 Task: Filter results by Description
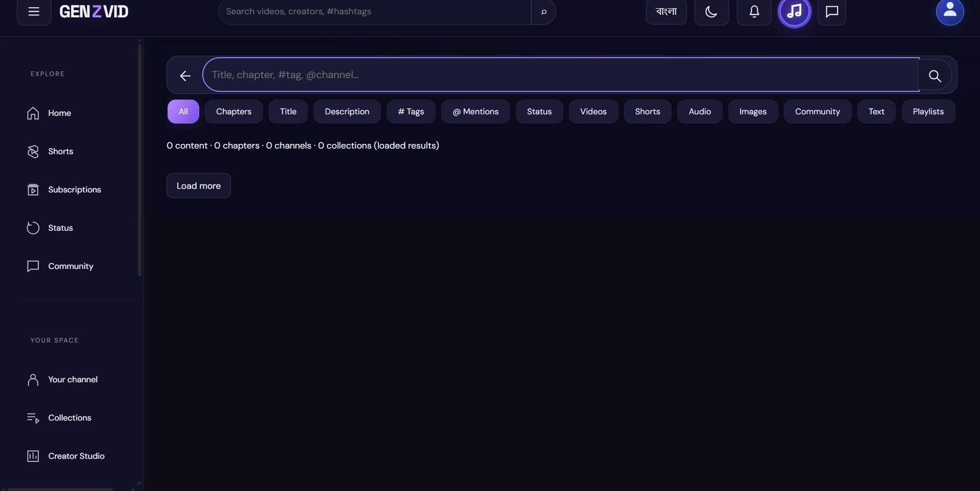tap(347, 111)
